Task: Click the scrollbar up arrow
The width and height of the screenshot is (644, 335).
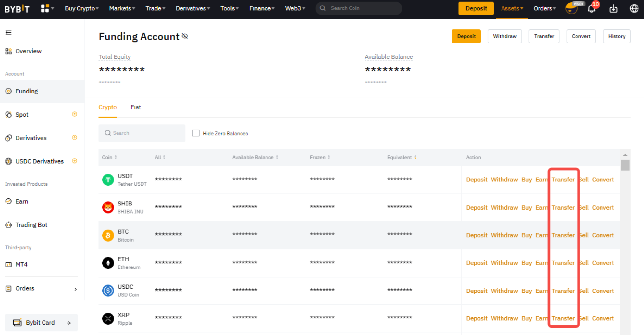Action: pyautogui.click(x=625, y=155)
